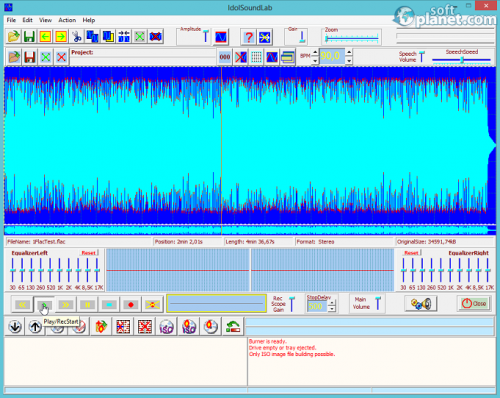Click the red question mark help icon
The height and width of the screenshot is (398, 500).
pos(249,37)
